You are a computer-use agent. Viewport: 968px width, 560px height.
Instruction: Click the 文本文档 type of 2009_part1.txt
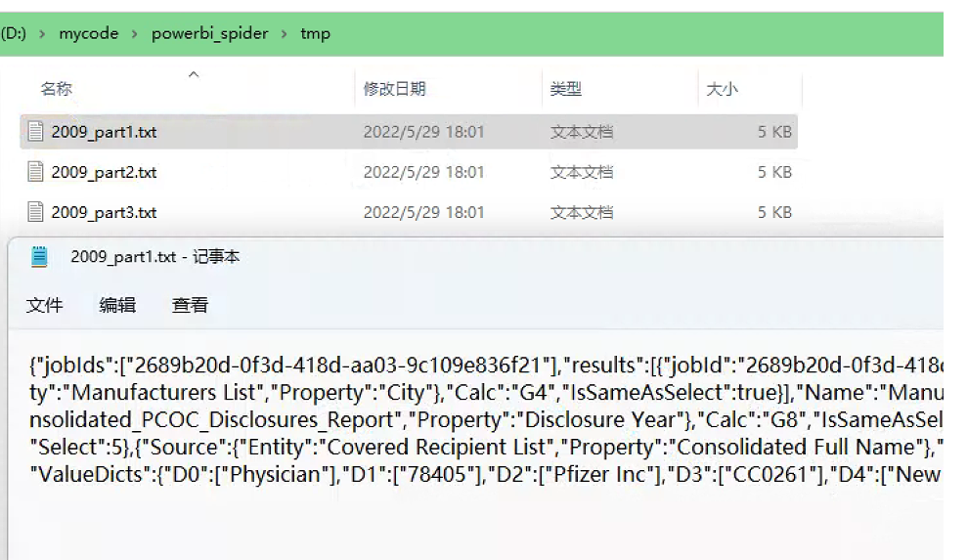click(x=582, y=131)
